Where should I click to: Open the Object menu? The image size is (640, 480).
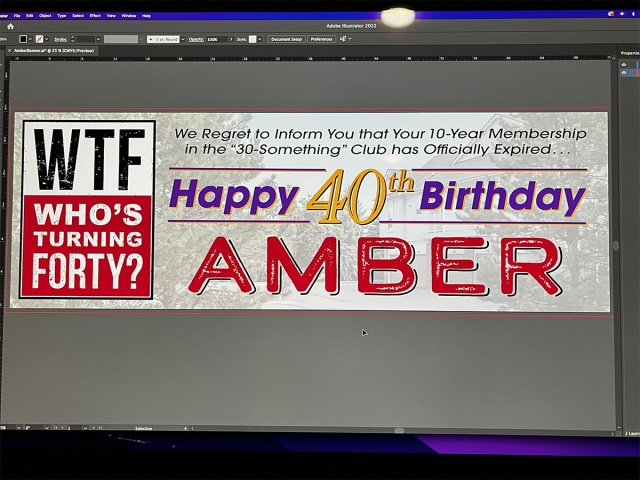pyautogui.click(x=45, y=16)
